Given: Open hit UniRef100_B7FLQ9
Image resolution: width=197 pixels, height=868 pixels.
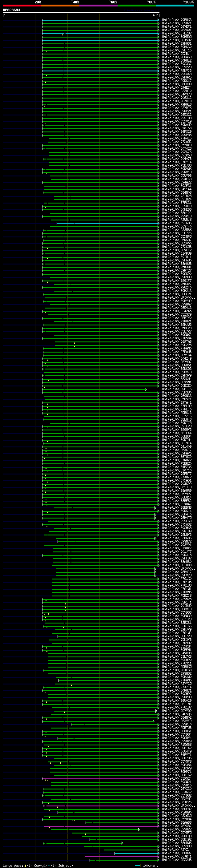Looking at the screenshot, I should (x=177, y=406).
